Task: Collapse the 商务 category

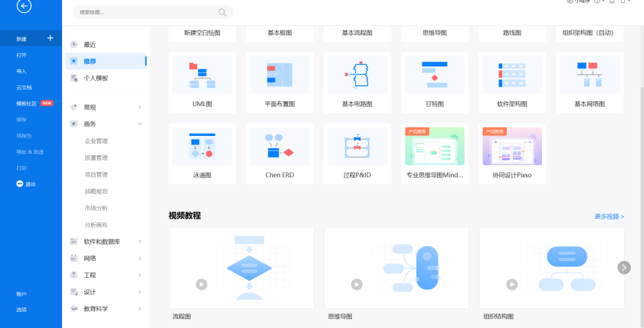Action: click(x=140, y=124)
